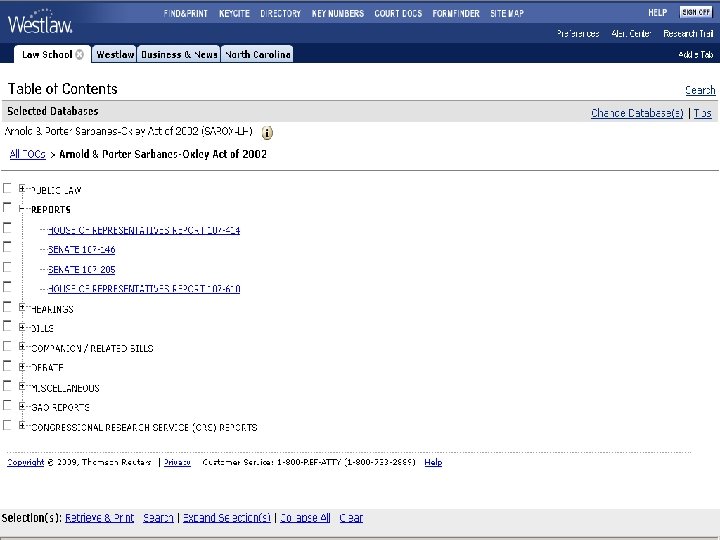Expand the PUBLIC LAW node
Viewport: 720px width, 540px height.
[22, 188]
